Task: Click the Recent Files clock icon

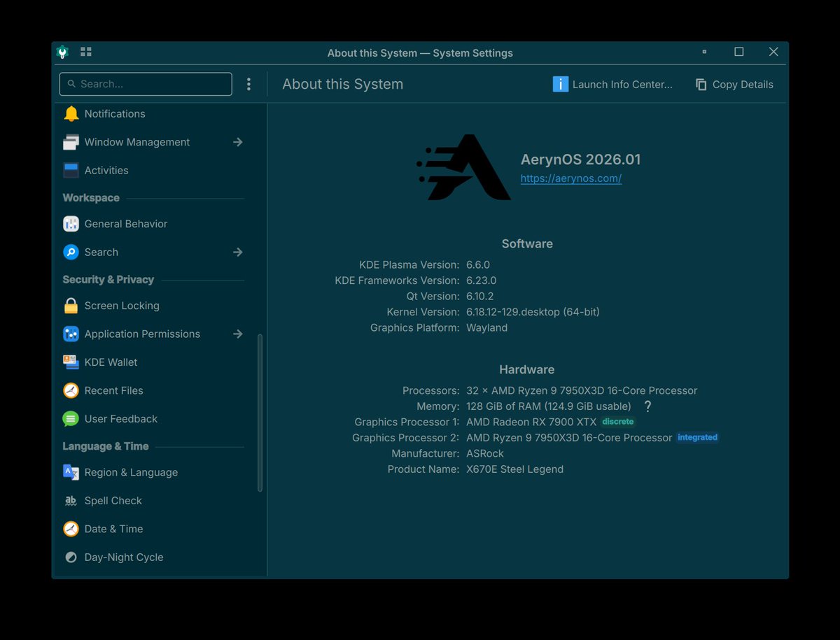Action: (71, 390)
